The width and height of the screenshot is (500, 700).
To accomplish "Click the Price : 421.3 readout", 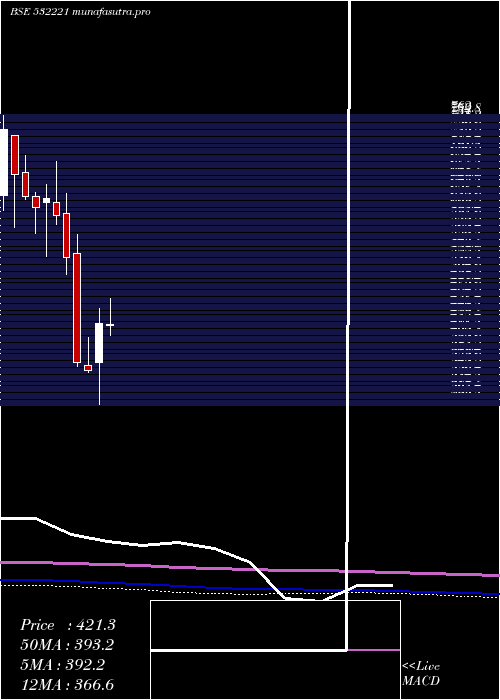I will click(68, 625).
